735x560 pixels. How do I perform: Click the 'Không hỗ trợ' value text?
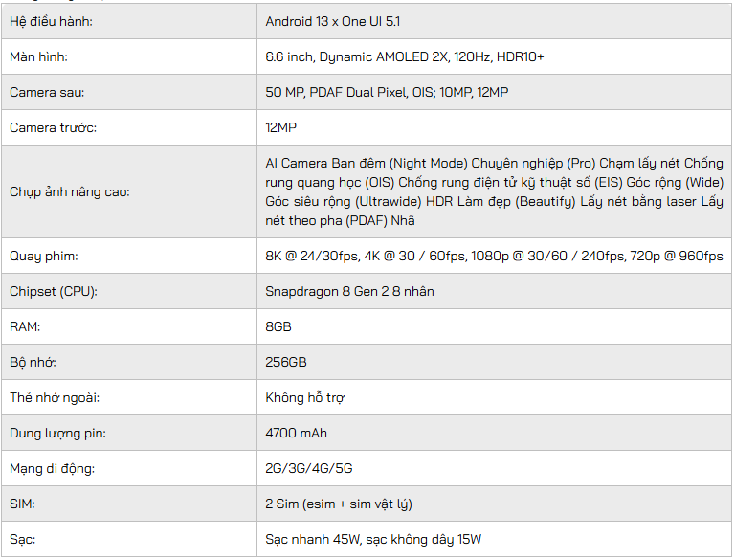(x=304, y=397)
